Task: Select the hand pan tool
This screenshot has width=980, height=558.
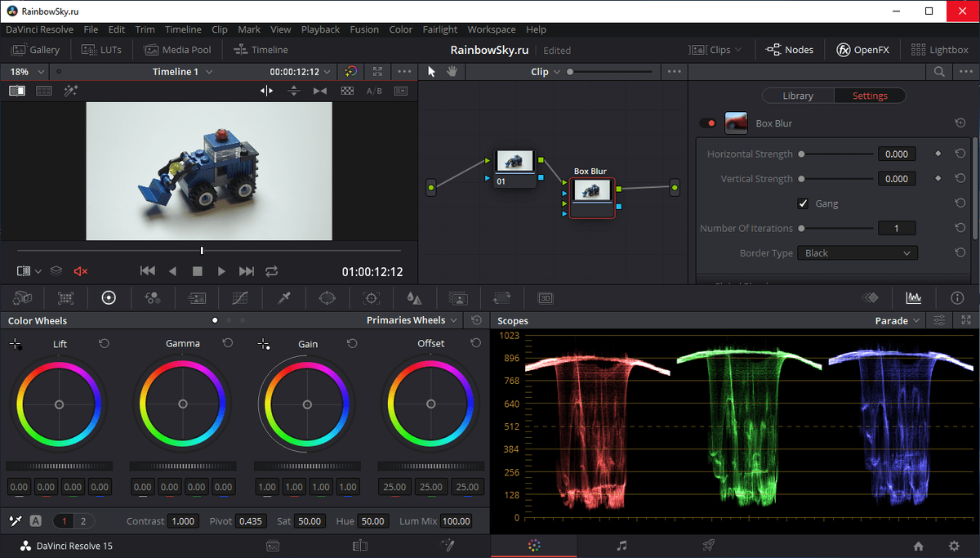Action: tap(452, 72)
